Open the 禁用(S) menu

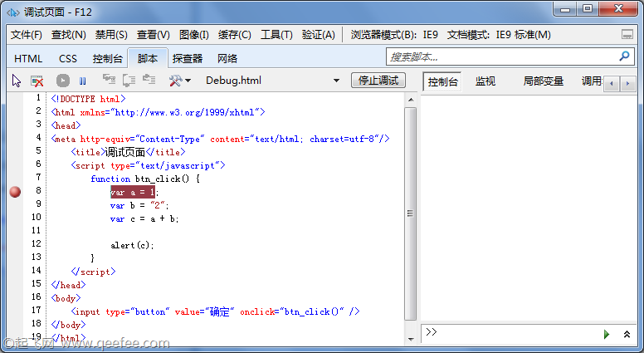[x=111, y=35]
